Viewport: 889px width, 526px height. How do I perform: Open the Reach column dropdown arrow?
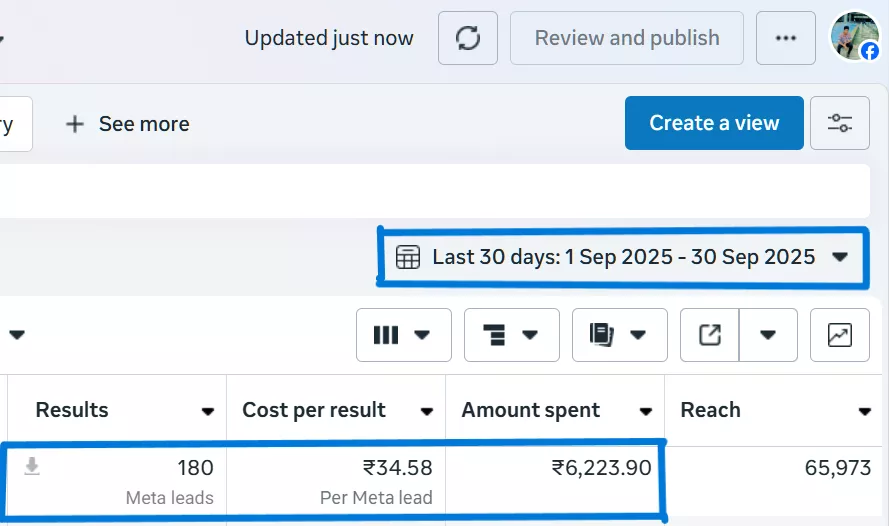865,411
